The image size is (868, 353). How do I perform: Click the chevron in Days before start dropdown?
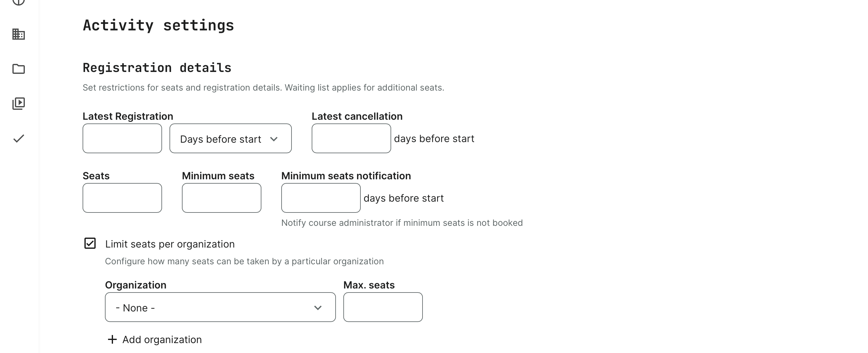coord(274,139)
